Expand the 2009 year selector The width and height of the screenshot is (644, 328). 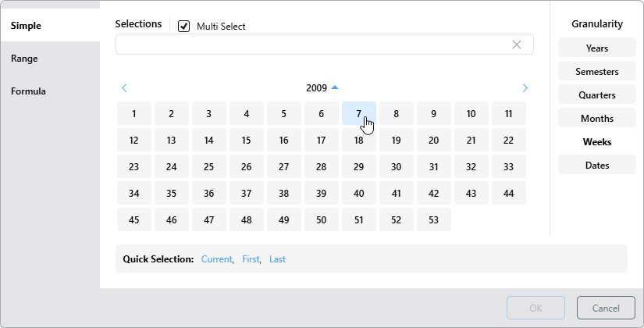(x=322, y=88)
